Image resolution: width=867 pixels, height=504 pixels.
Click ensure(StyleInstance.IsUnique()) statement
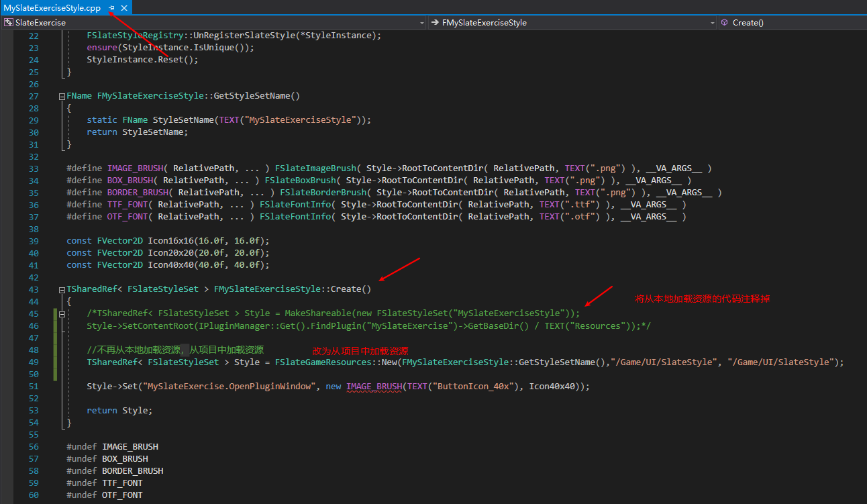point(170,48)
